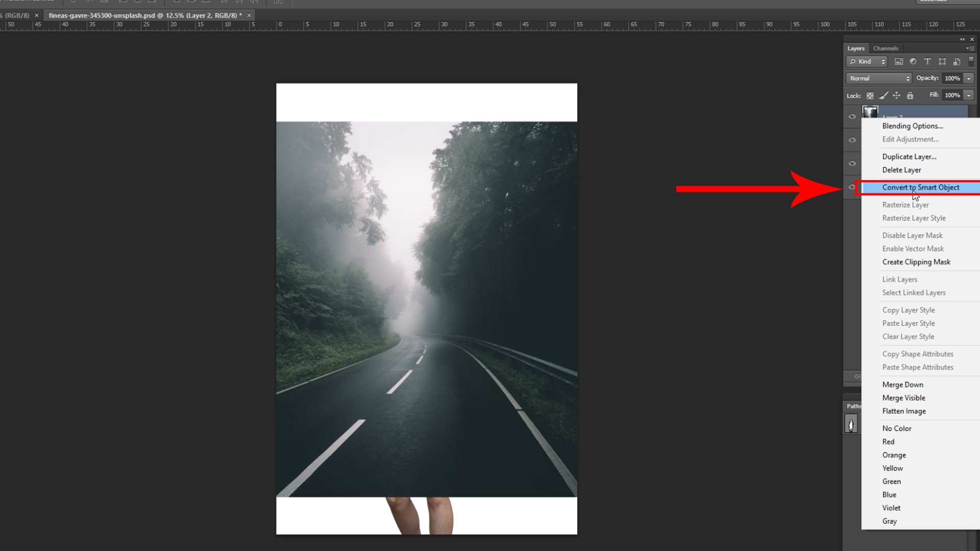Open the Normal blend mode dropdown

pyautogui.click(x=878, y=79)
